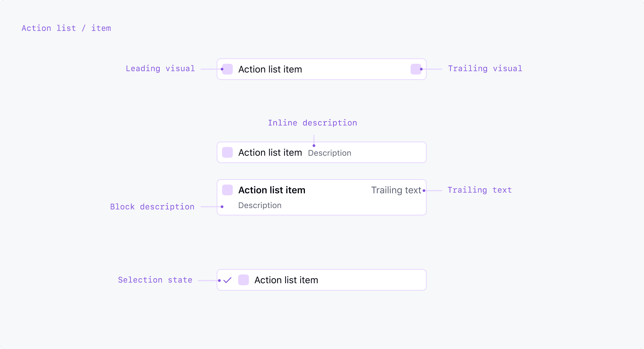The width and height of the screenshot is (644, 349).
Task: Click the leading visual of block description item
Action: coord(227,190)
